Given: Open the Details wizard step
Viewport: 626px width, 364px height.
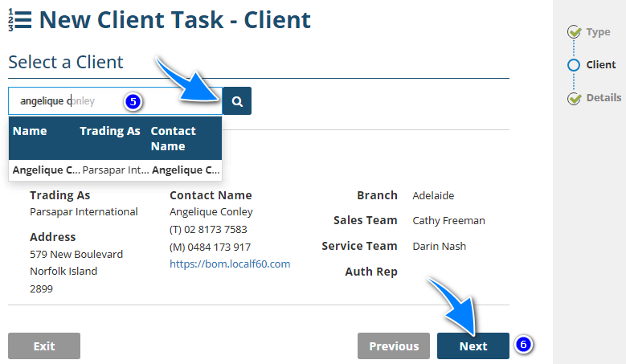Looking at the screenshot, I should coord(603,98).
